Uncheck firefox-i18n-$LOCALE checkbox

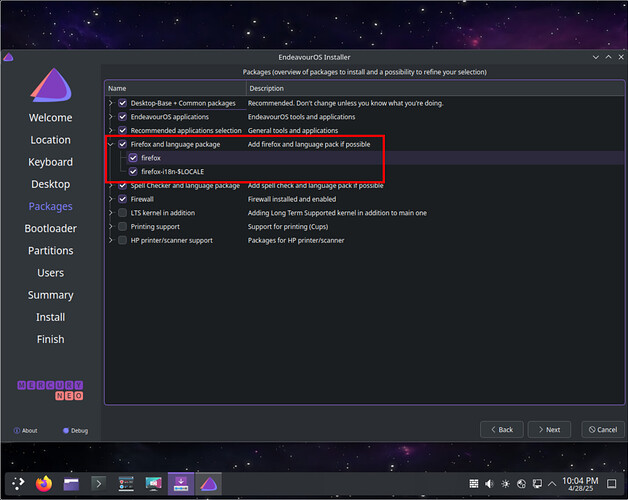[x=133, y=171]
